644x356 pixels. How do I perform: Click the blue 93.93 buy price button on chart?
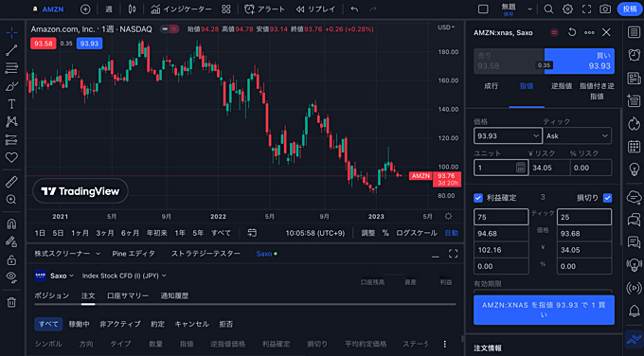[89, 44]
